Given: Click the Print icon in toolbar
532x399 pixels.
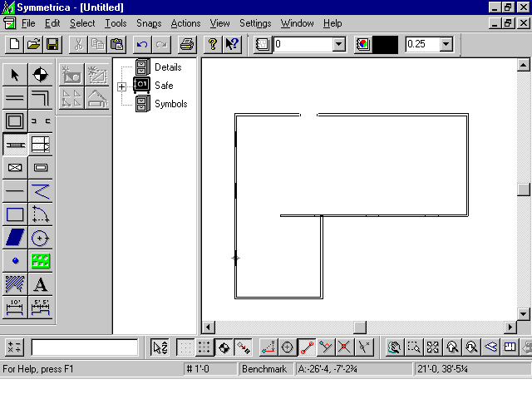Looking at the screenshot, I should coord(187,44).
